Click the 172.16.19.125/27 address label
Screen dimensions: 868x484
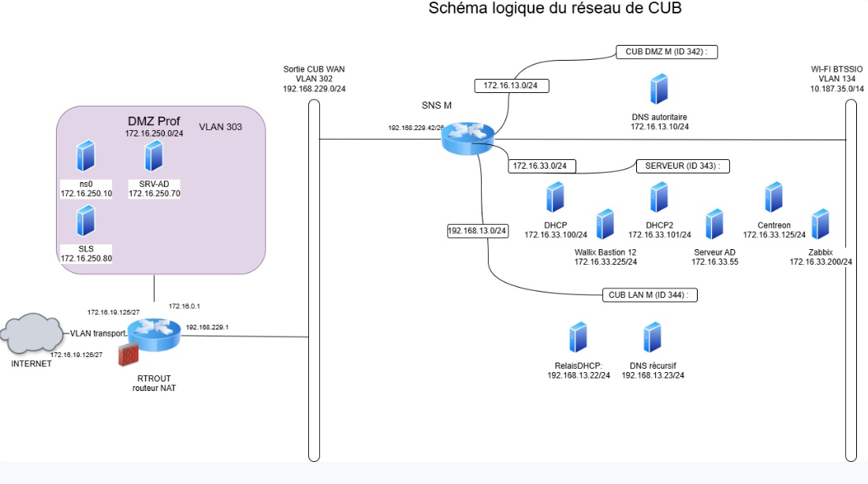(114, 312)
